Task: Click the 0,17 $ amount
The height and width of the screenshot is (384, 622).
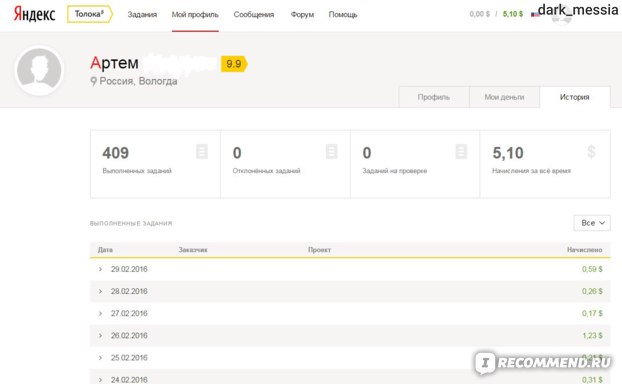Action: point(592,314)
